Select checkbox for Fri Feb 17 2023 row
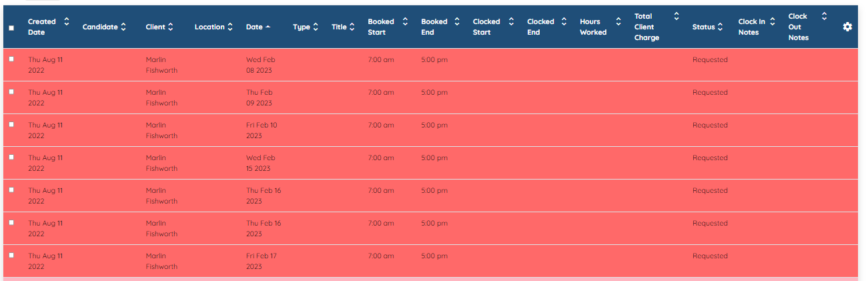The width and height of the screenshot is (868, 281). click(x=11, y=255)
